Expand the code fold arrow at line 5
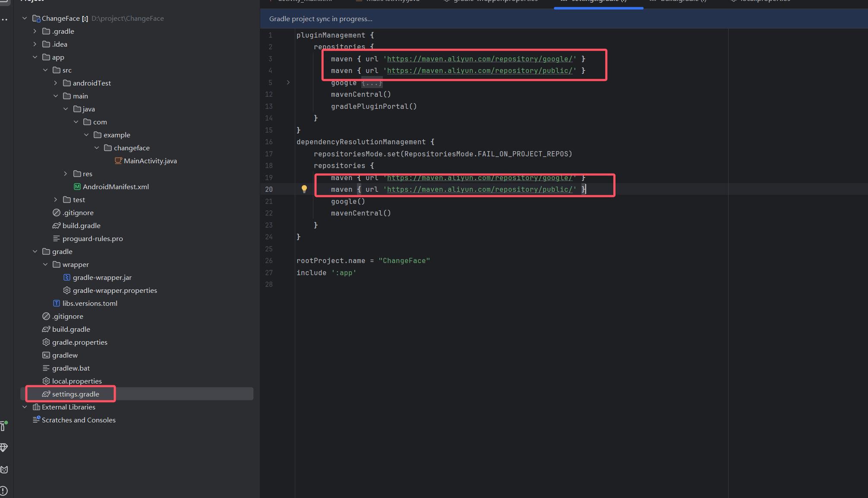Screen dimensions: 868x498 point(288,82)
